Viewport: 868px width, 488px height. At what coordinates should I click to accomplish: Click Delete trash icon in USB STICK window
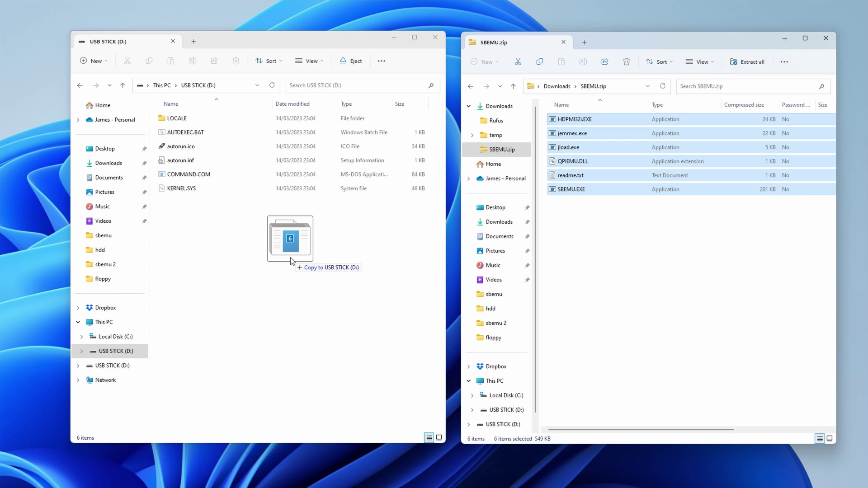[236, 61]
